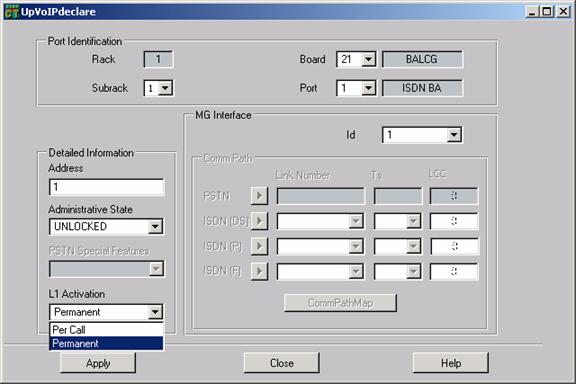Click the ISDN (F) row arrow button
The width and height of the screenshot is (576, 384).
coord(259,271)
